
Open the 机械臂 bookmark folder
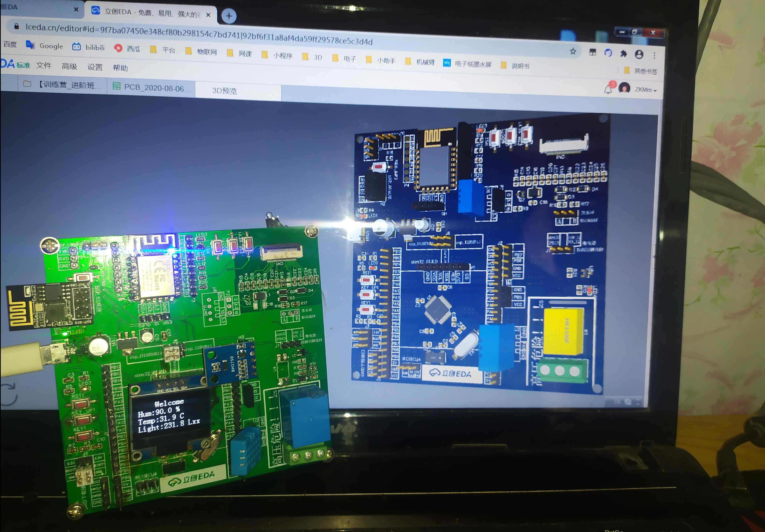click(x=420, y=62)
